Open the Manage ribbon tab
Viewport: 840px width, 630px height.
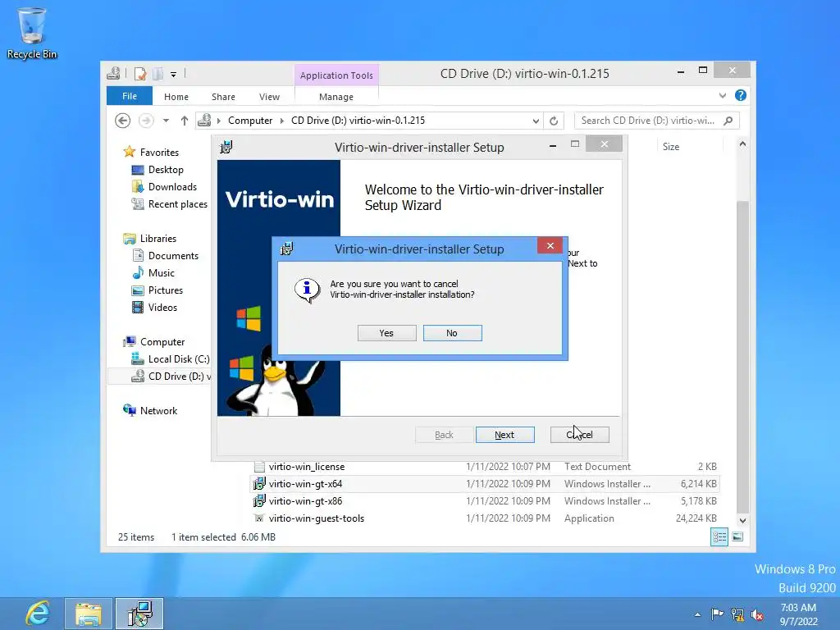(336, 97)
